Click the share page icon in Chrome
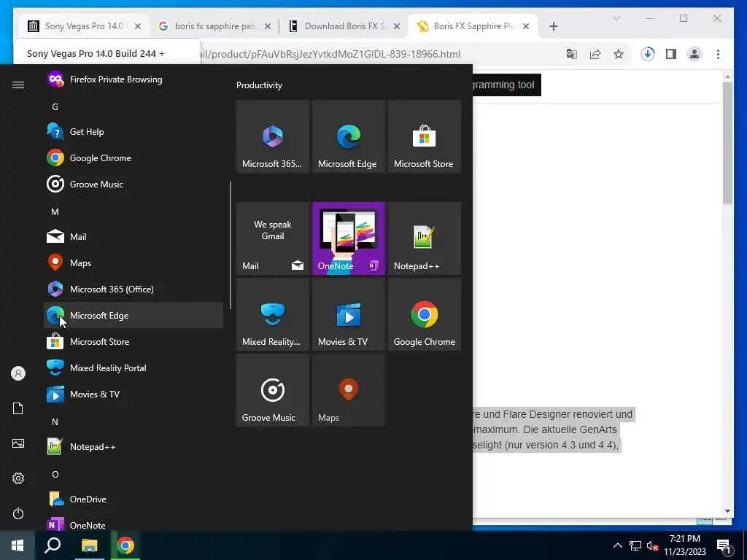The width and height of the screenshot is (747, 560). (595, 54)
